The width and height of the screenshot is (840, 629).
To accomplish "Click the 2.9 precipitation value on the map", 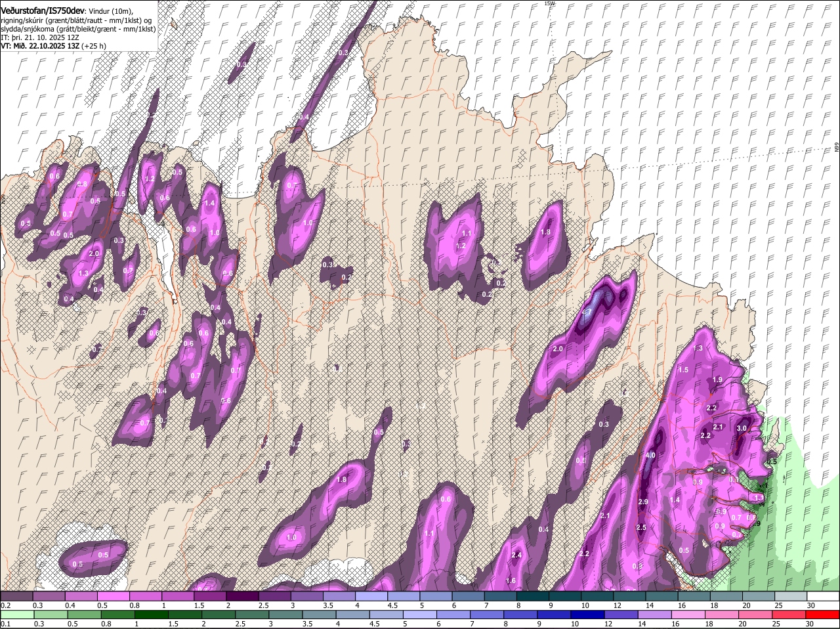I will click(x=643, y=502).
